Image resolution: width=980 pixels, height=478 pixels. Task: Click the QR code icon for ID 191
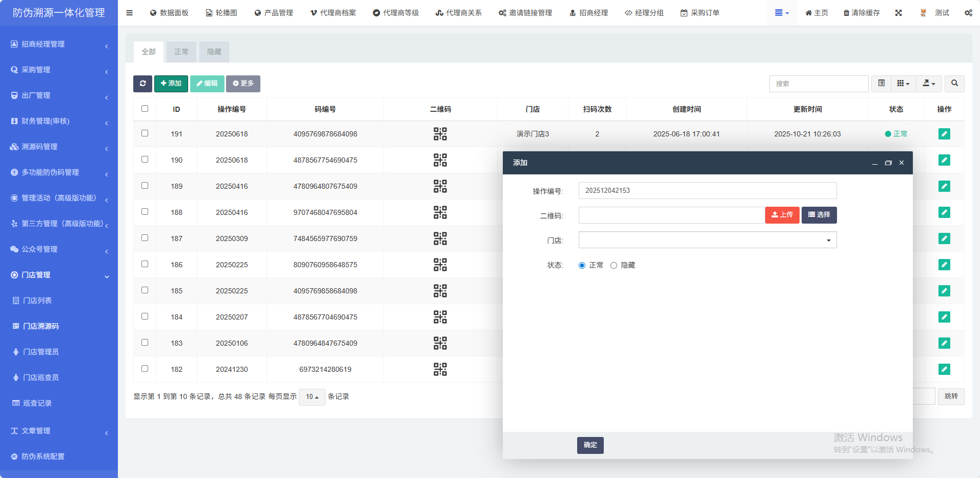pos(440,134)
